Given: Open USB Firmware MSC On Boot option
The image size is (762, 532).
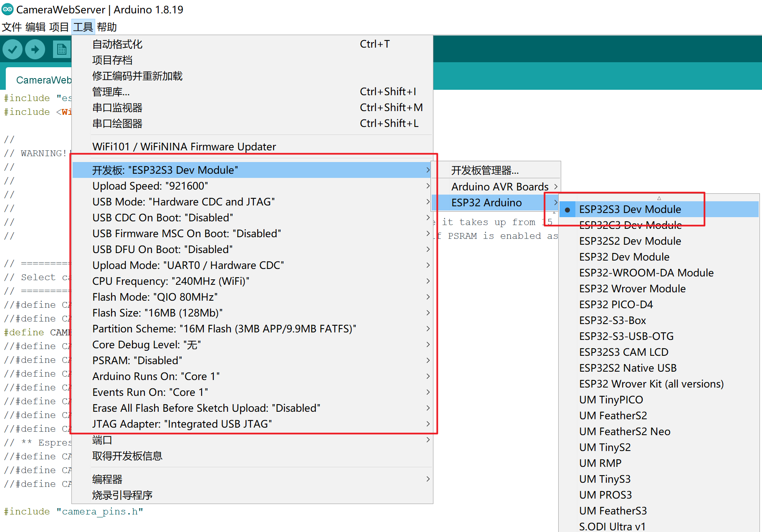Looking at the screenshot, I should (252, 233).
